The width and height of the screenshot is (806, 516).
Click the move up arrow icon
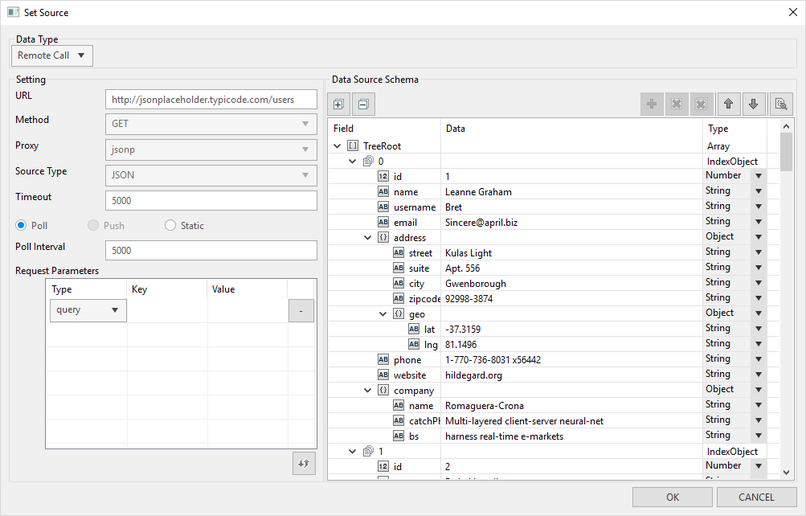point(729,104)
